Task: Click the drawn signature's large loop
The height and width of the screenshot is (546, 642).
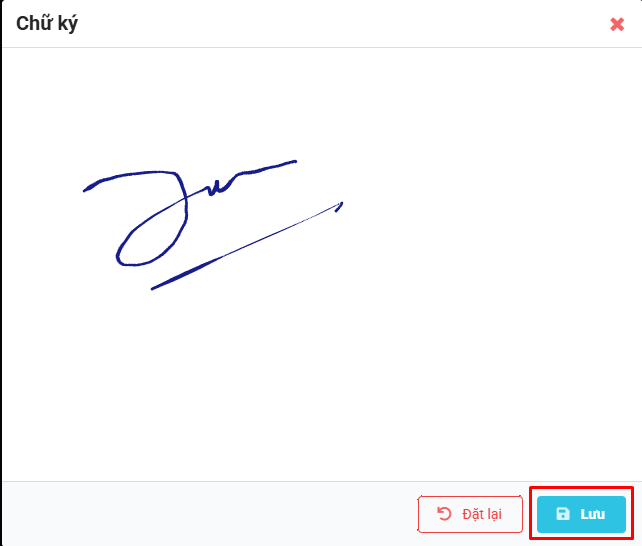Action: pyautogui.click(x=151, y=239)
